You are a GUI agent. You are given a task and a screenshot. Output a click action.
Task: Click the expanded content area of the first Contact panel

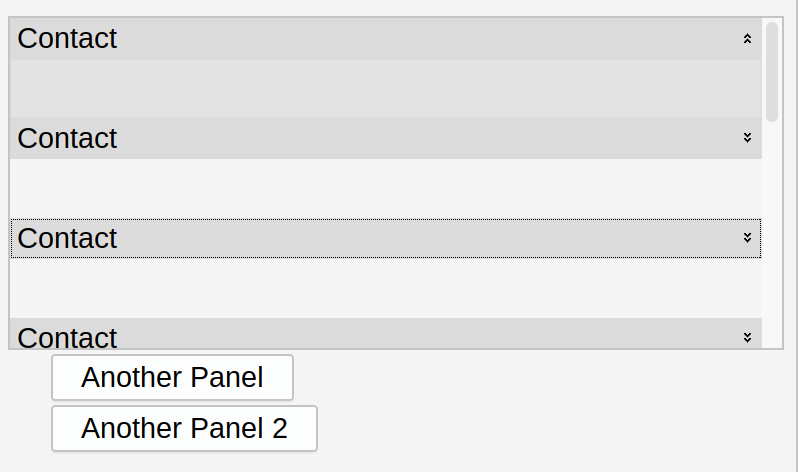click(x=385, y=88)
